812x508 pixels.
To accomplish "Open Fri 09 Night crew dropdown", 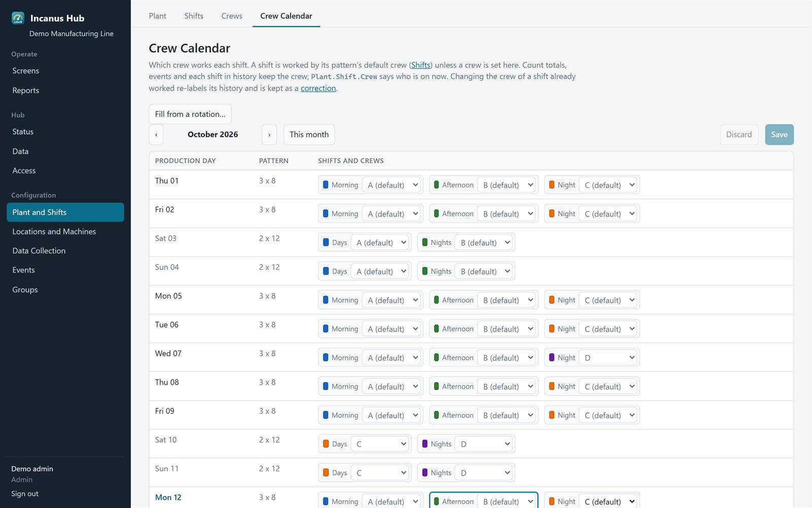I will [608, 416].
